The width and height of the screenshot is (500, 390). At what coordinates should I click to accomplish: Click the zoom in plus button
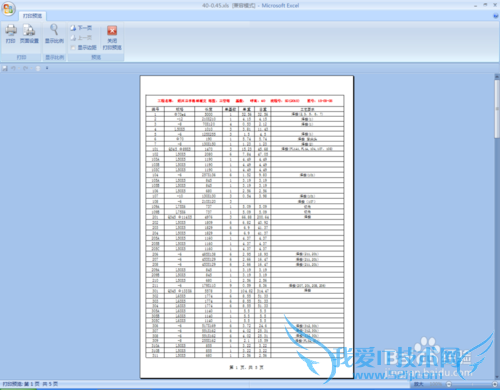[495, 384]
